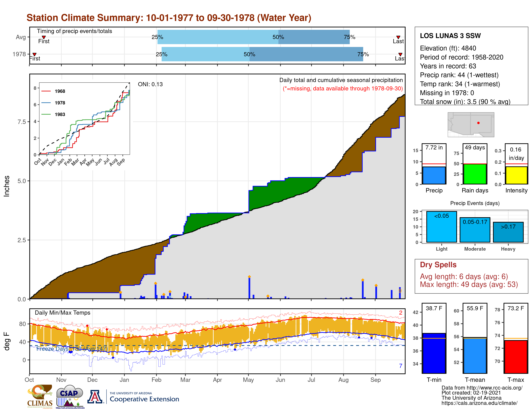Click the orange diamond on the early-February precipitation bar
This screenshot has height=411, width=532.
coord(156,283)
